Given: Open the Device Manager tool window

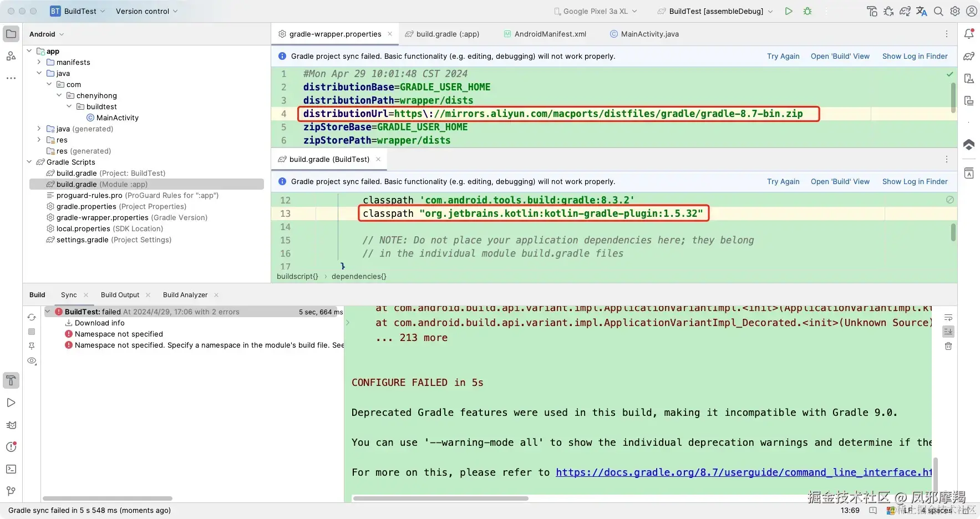Looking at the screenshot, I should pyautogui.click(x=969, y=78).
